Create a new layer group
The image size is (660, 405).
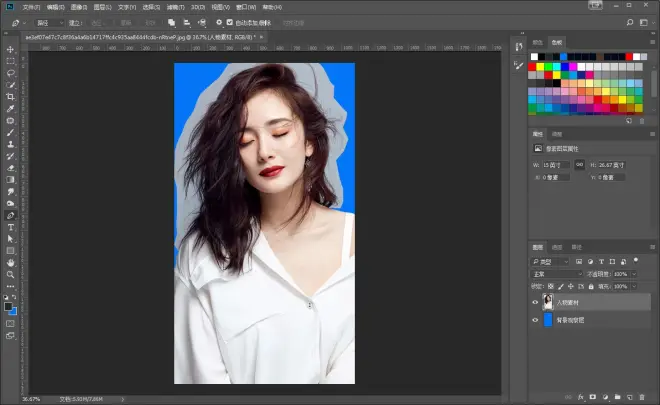click(617, 397)
